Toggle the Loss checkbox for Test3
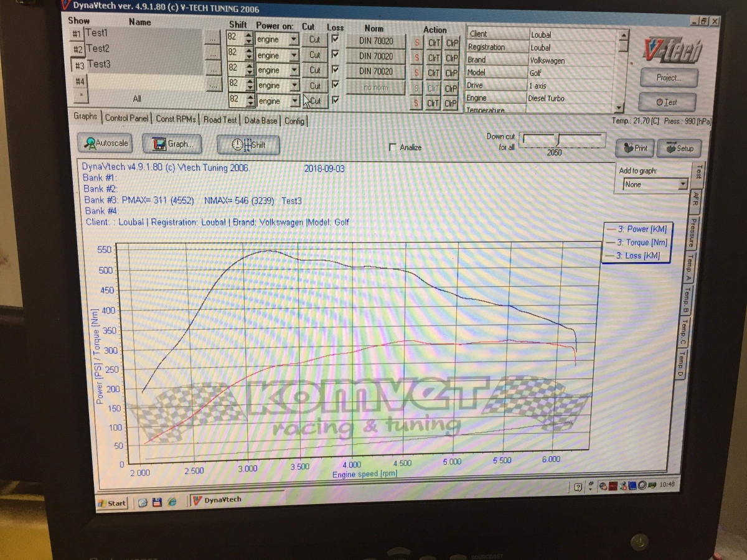 (x=336, y=70)
